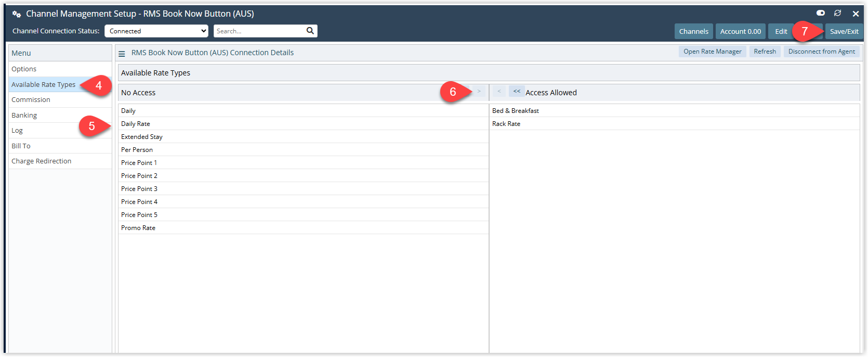Open the hamburger menu beside Connection Details
The height and width of the screenshot is (357, 868).
[x=122, y=54]
